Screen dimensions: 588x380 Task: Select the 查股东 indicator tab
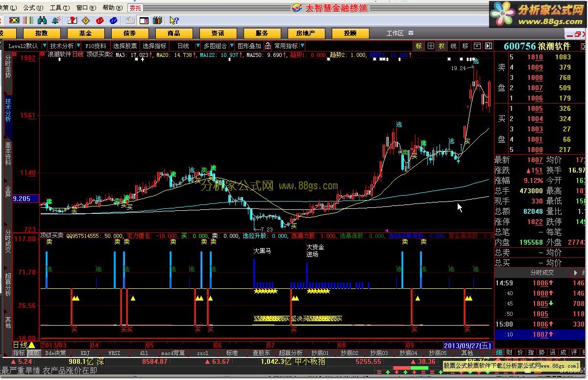click(x=261, y=353)
